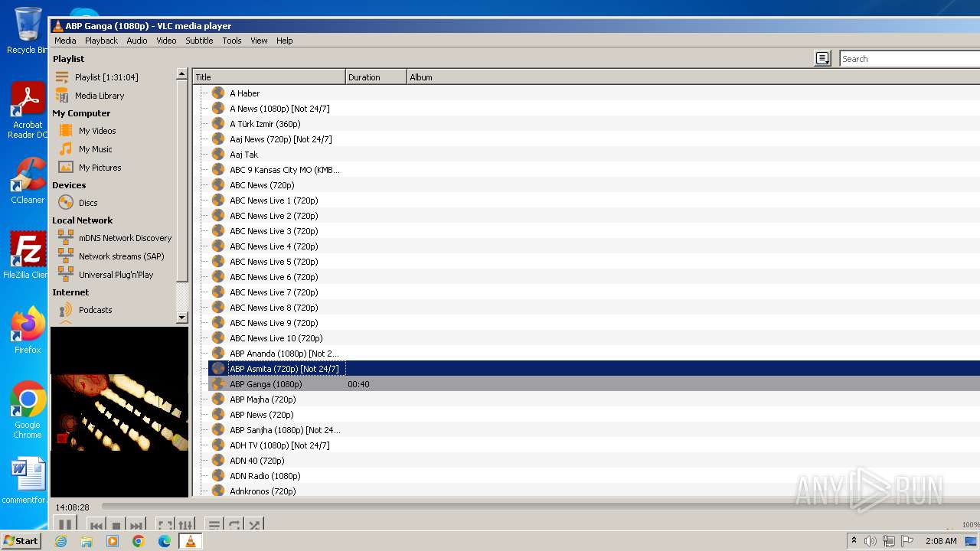Open the Subtitle menu
980x551 pixels.
click(x=199, y=41)
